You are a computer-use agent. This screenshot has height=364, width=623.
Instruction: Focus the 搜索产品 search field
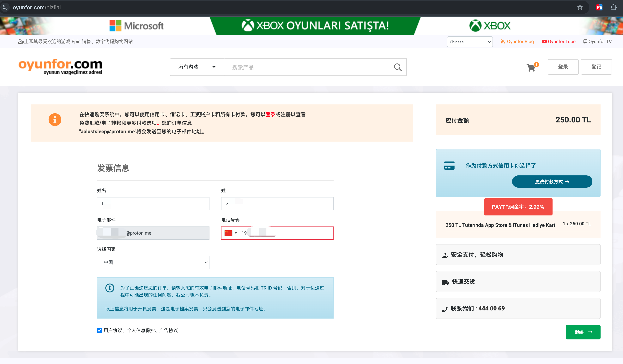(306, 67)
